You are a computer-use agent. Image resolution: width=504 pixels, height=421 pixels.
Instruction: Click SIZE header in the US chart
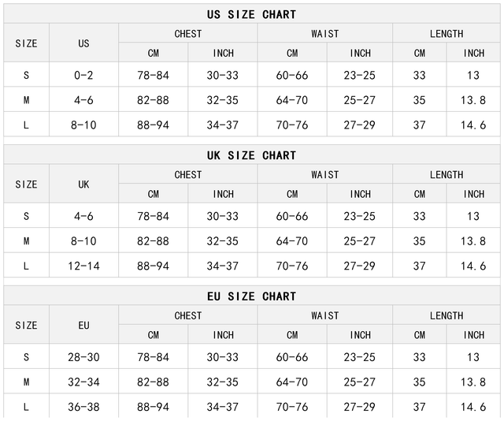point(26,43)
